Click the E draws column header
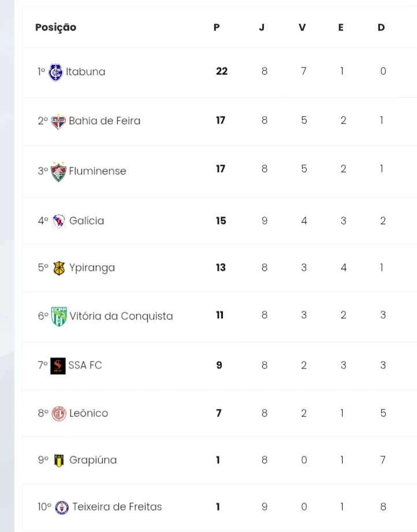The image size is (417, 532). click(341, 28)
